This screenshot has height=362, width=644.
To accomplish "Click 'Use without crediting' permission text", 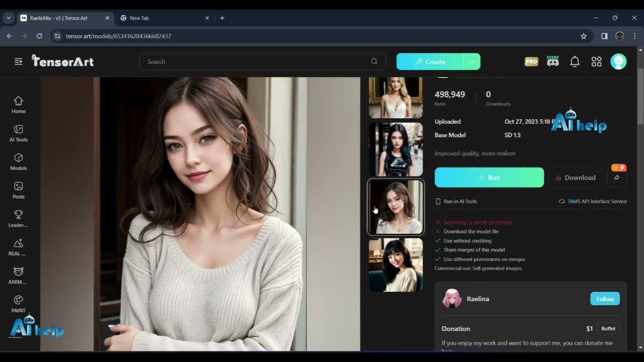I will 467,241.
